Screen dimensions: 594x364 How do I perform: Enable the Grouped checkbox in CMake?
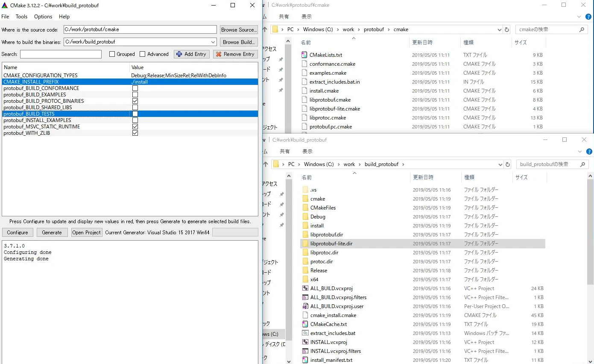point(112,54)
